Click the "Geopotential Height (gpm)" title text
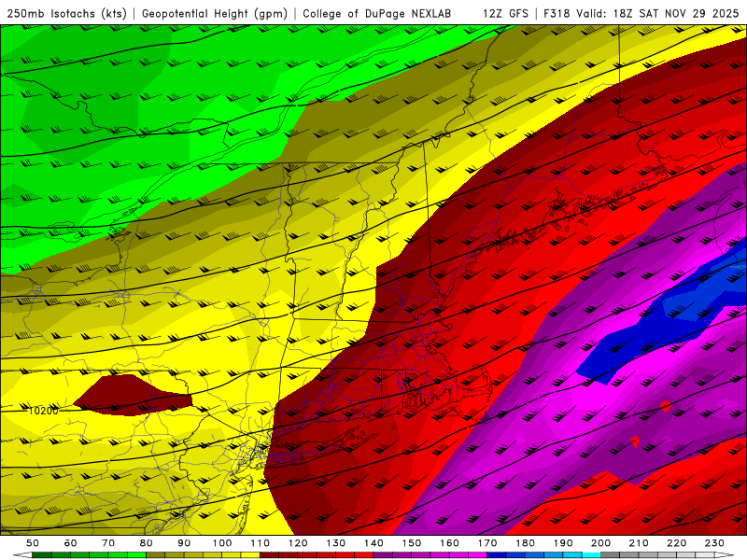This screenshot has height=560, width=747. (215, 14)
